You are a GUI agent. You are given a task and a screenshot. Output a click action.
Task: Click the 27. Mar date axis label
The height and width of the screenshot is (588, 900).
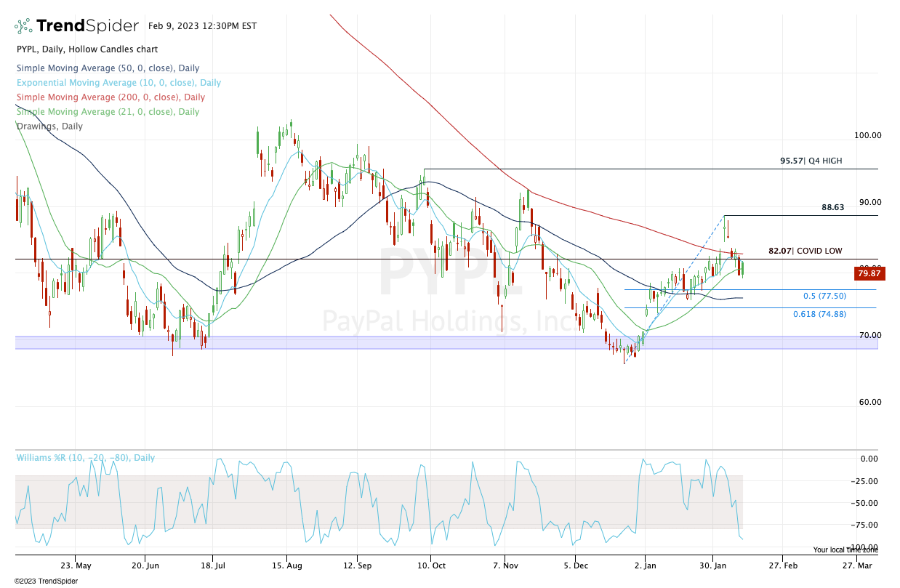click(856, 565)
